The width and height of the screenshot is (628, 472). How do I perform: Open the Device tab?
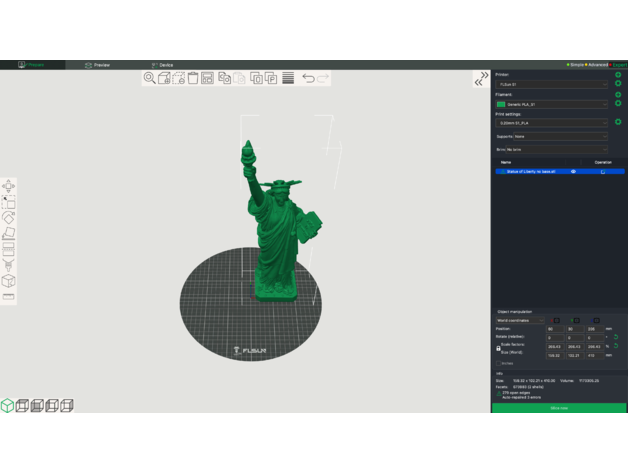[x=161, y=65]
